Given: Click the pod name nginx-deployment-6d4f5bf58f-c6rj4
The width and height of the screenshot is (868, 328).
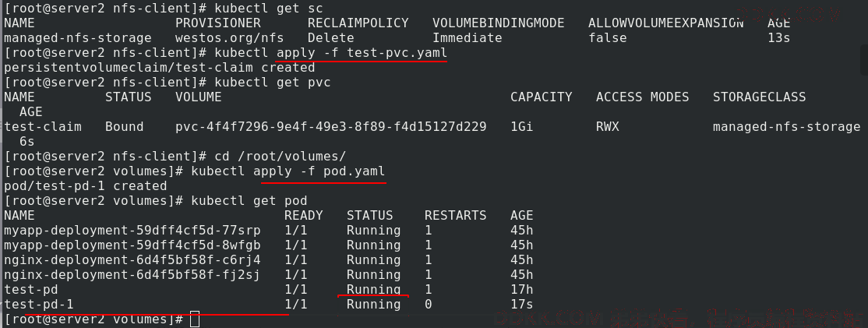Looking at the screenshot, I should (132, 260).
